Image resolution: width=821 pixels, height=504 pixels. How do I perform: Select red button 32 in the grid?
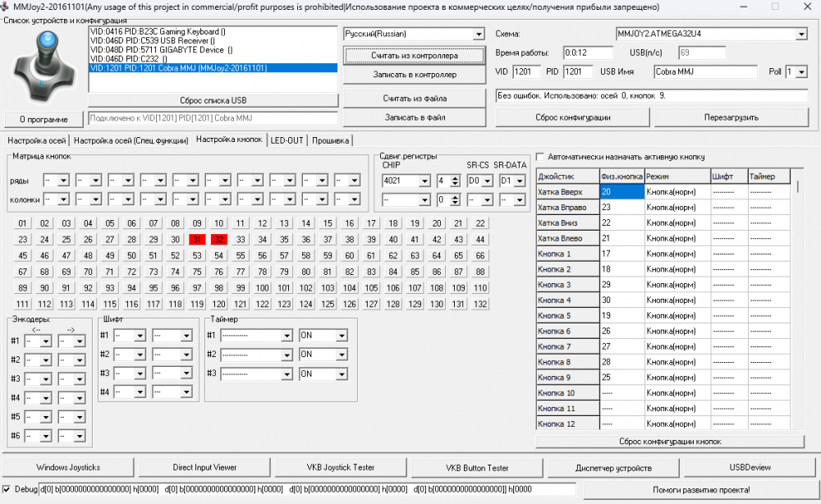pos(218,240)
